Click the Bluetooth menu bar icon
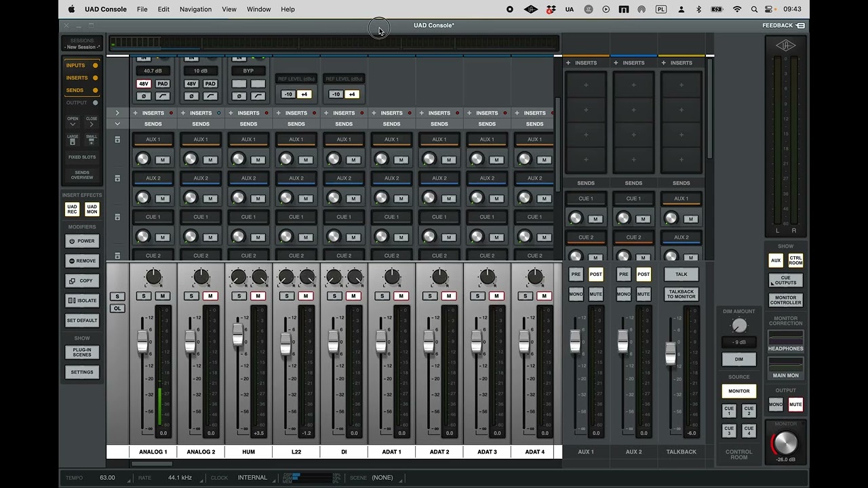The height and width of the screenshot is (488, 868). click(699, 9)
